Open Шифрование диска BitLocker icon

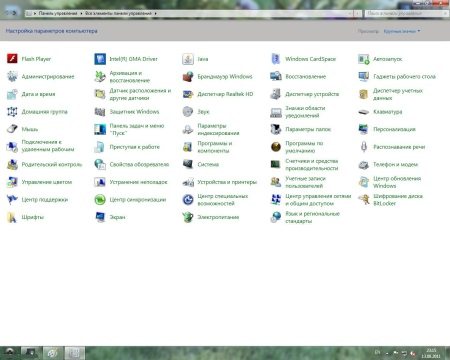point(364,199)
